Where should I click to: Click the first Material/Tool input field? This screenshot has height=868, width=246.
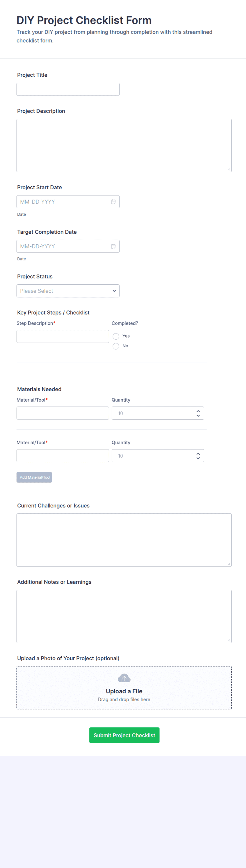(x=63, y=413)
